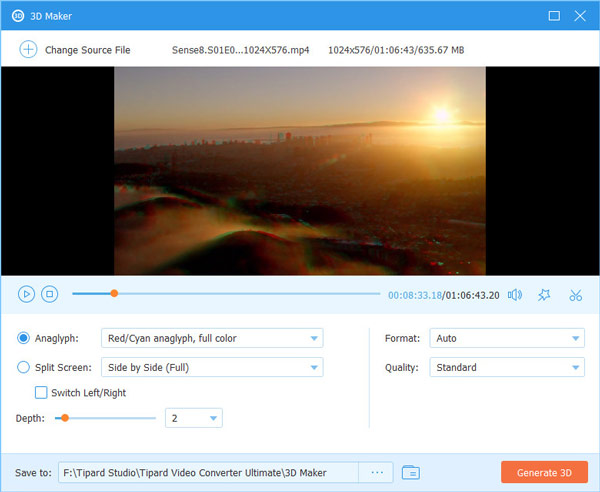Open the scissors cut tool
The width and height of the screenshot is (600, 492).
576,295
